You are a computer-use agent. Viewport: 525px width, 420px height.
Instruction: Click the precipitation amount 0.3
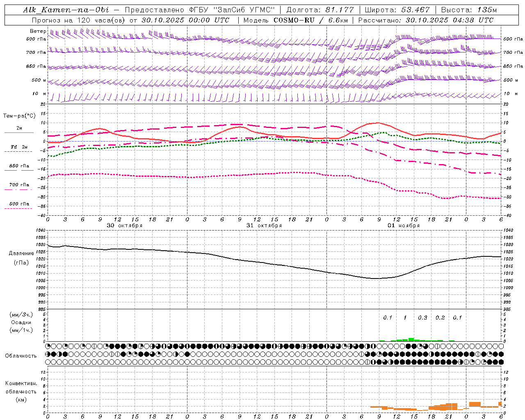pyautogui.click(x=422, y=318)
